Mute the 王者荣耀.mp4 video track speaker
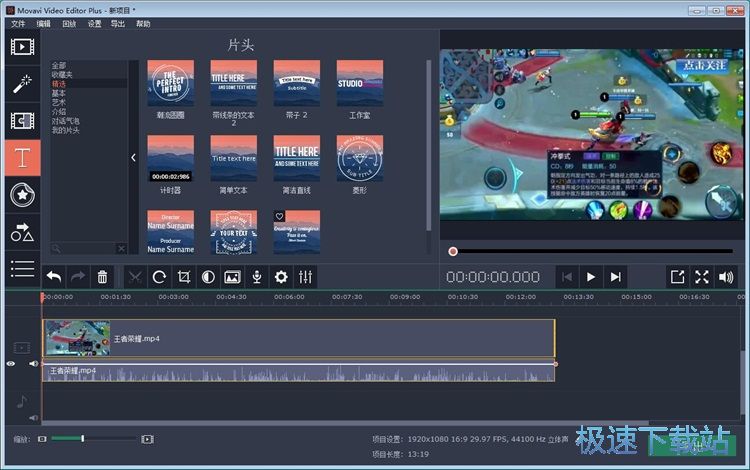The width and height of the screenshot is (750, 470). (x=33, y=364)
